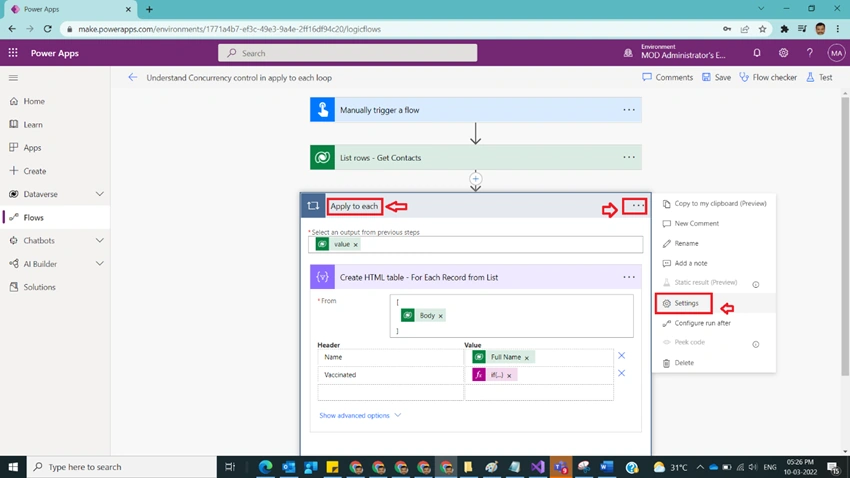The width and height of the screenshot is (850, 478).
Task: Click the empty new Header cell
Action: (x=390, y=392)
